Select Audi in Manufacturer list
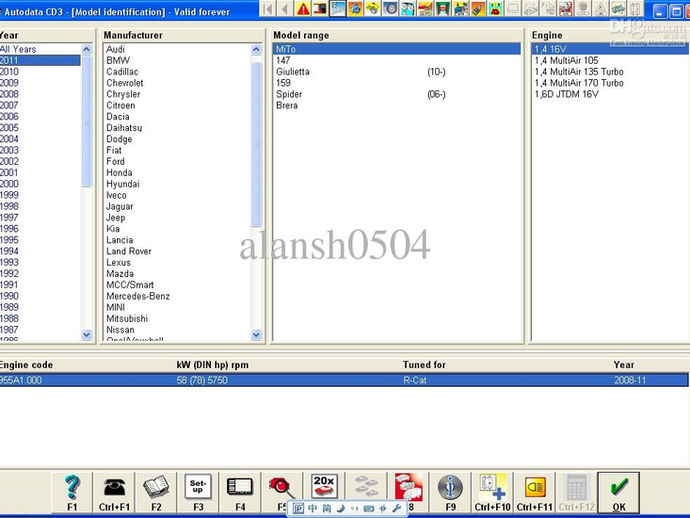 tap(177, 49)
